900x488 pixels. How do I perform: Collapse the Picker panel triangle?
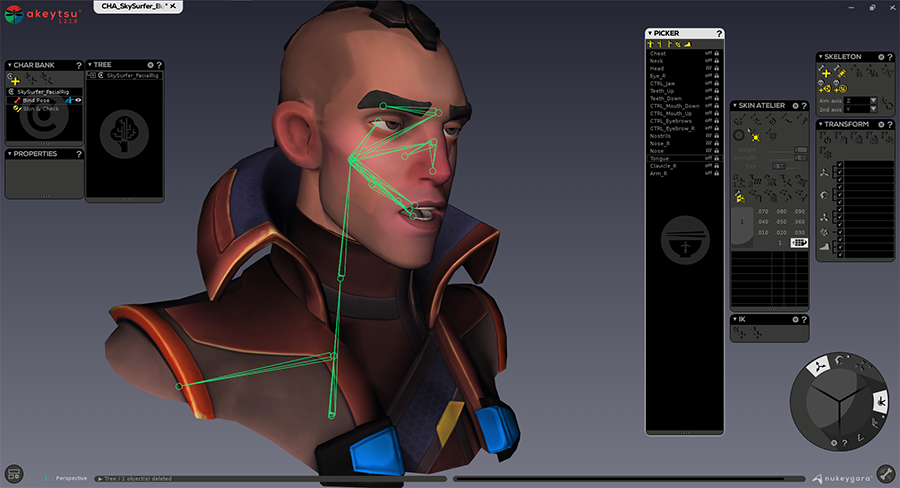650,33
